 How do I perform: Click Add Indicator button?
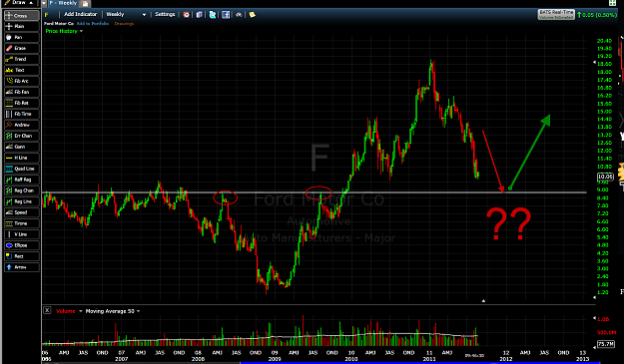[81, 14]
